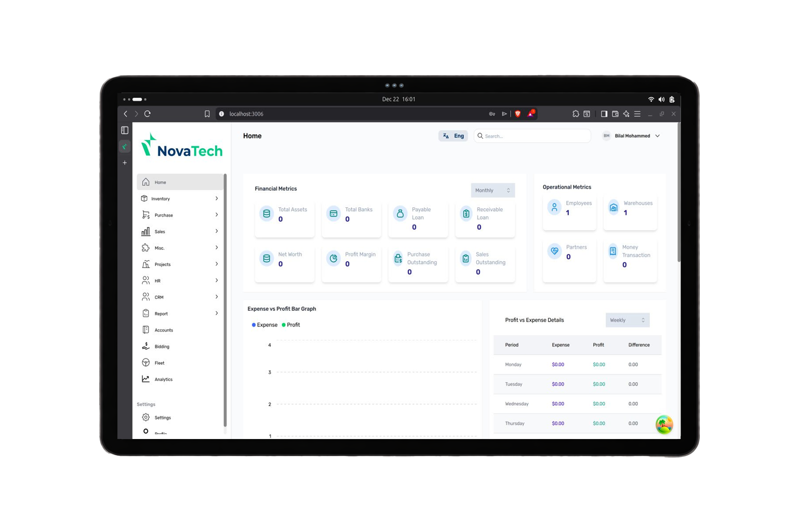
Task: Click the main page scrollbar
Action: click(679, 193)
